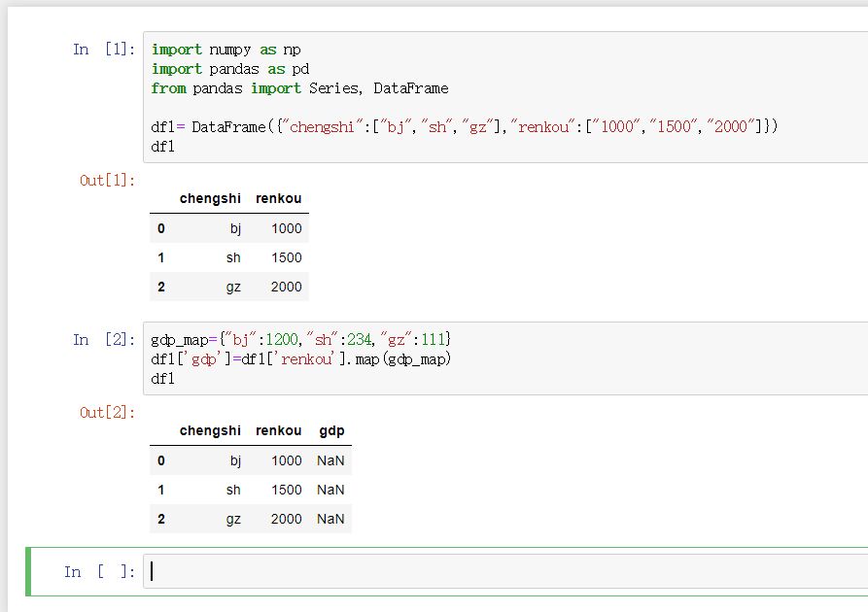
Task: Click the 'sh' cell in the Out[1] table
Action: tap(233, 257)
